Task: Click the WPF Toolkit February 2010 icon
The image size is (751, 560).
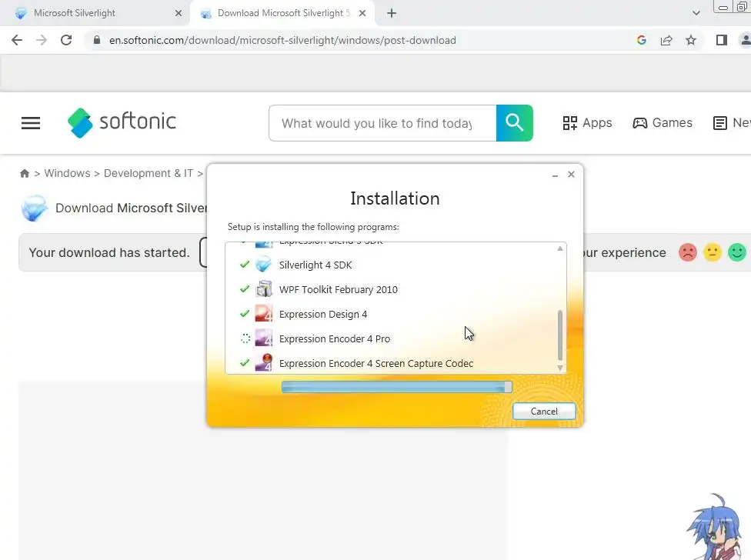Action: click(263, 289)
